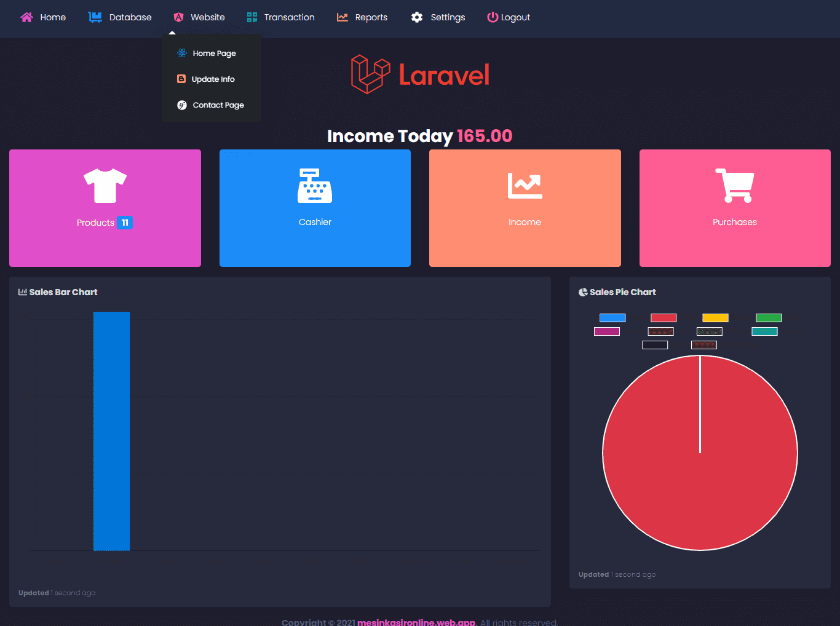Open the Income card label
The image size is (840, 626).
click(525, 222)
